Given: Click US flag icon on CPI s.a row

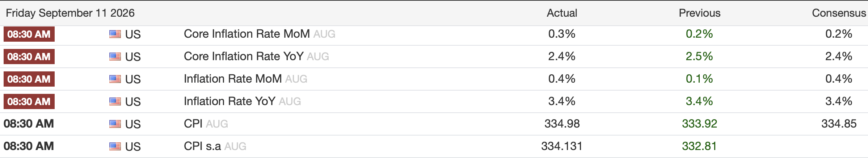Looking at the screenshot, I should pyautogui.click(x=115, y=147).
